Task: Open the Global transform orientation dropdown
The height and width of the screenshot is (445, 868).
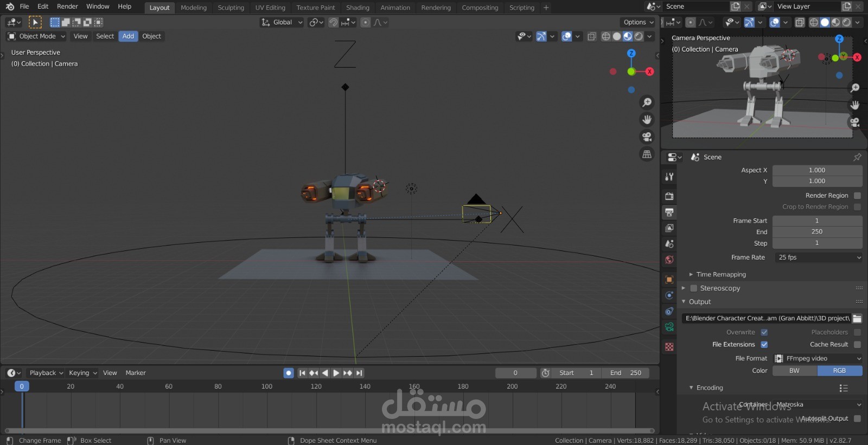Action: click(282, 22)
